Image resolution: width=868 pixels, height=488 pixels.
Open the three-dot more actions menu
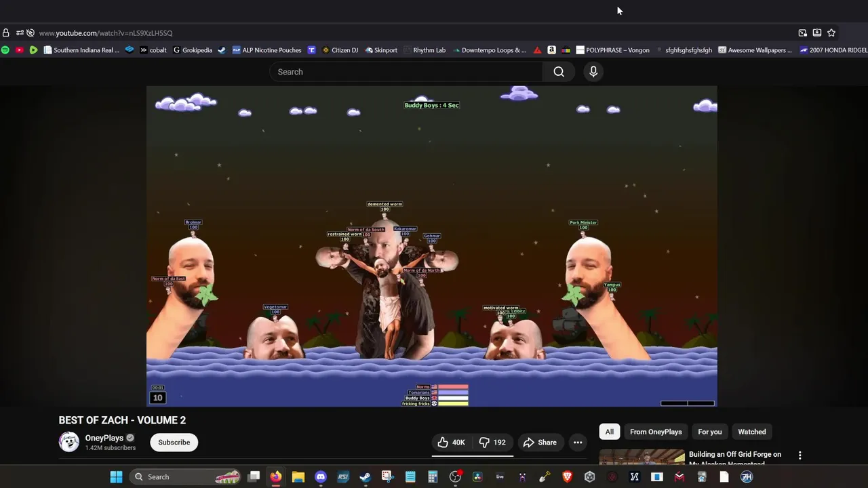(578, 443)
